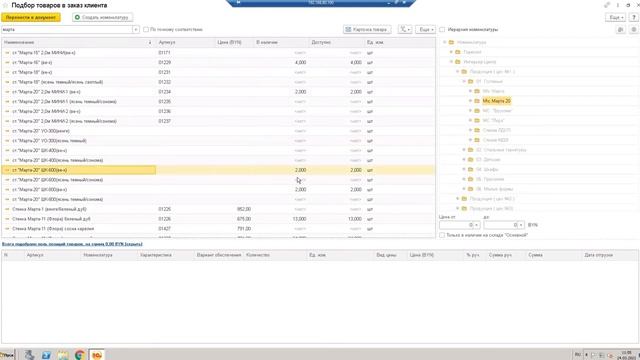Click row icon of ст."Марта-18" (вн-с)

(x=7, y=72)
